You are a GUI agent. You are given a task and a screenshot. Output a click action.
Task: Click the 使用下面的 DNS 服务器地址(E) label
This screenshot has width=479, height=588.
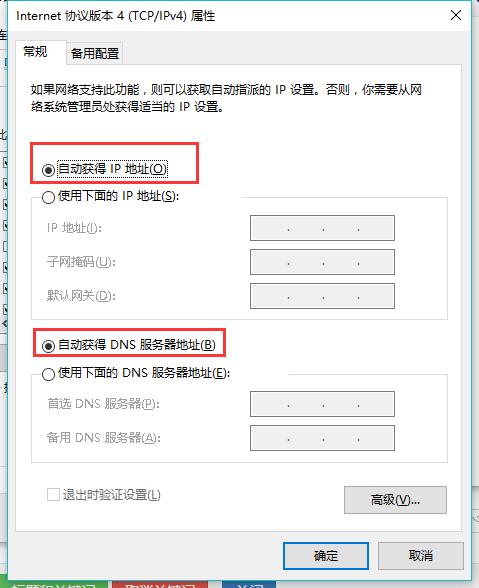tap(144, 373)
